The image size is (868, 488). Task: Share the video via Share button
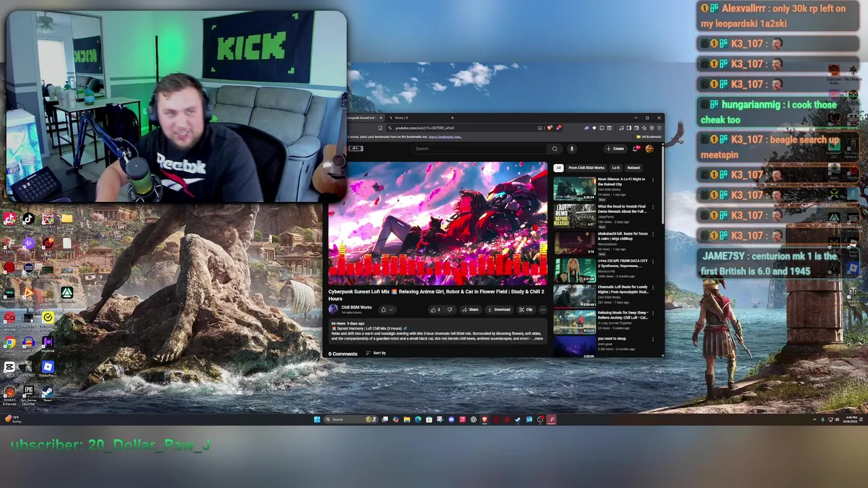tap(471, 310)
